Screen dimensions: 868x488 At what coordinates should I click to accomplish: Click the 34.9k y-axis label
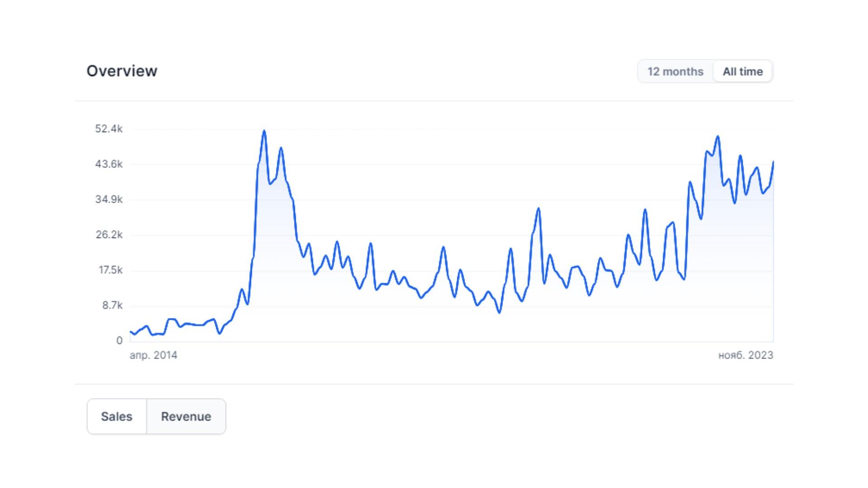point(109,199)
